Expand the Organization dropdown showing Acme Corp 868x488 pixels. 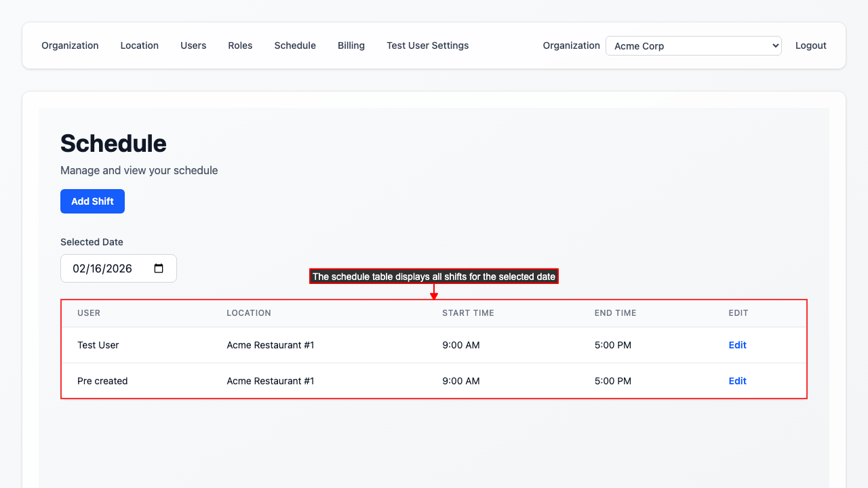(693, 46)
